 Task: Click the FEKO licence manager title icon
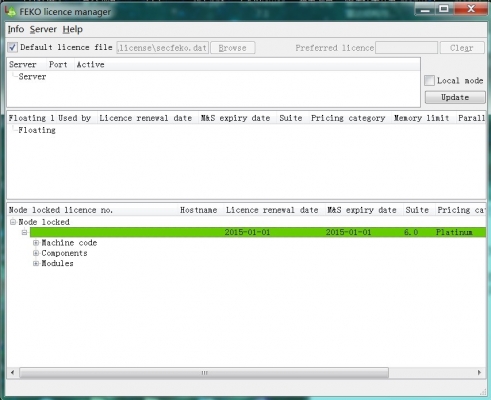[10, 11]
